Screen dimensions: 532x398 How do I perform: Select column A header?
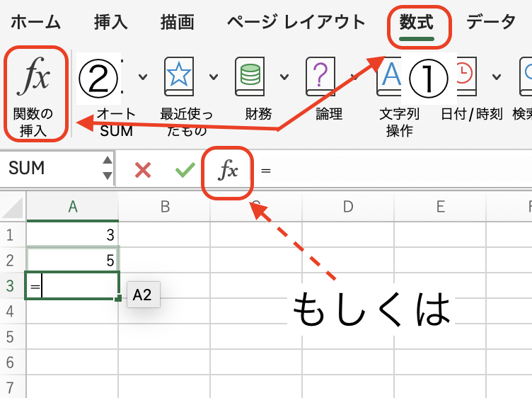tap(73, 207)
